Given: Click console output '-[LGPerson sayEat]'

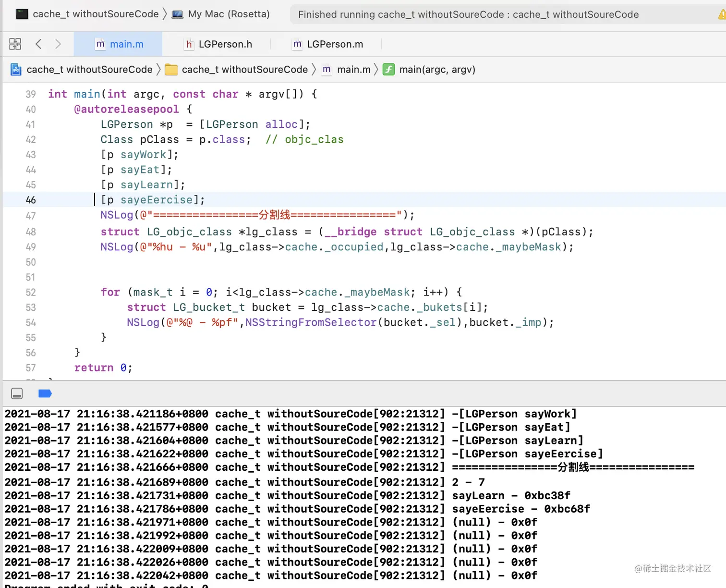Looking at the screenshot, I should coord(511,428).
